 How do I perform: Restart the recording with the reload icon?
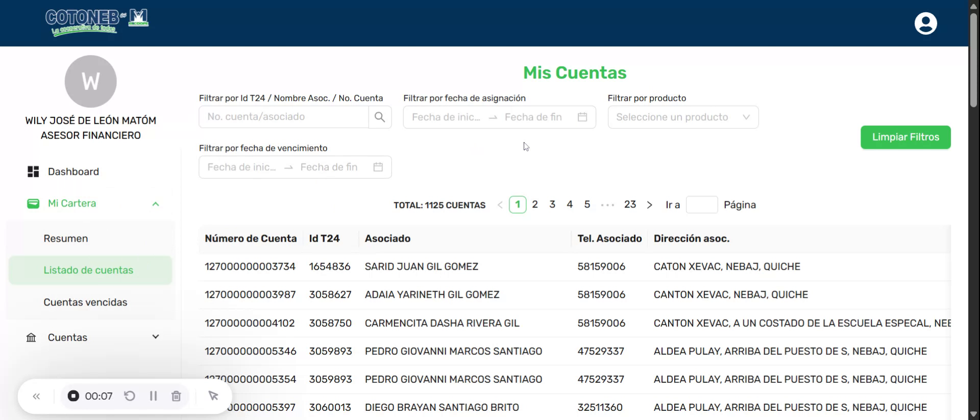point(130,396)
